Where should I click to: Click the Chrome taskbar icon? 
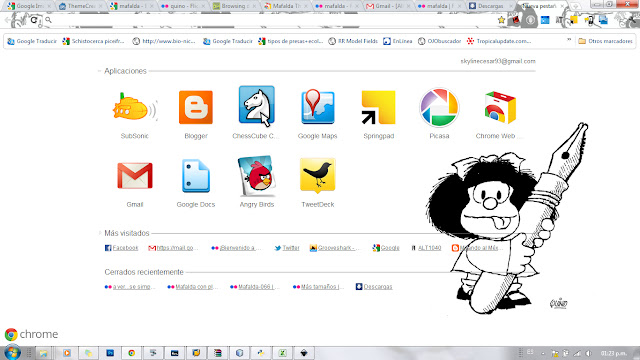tap(131, 353)
